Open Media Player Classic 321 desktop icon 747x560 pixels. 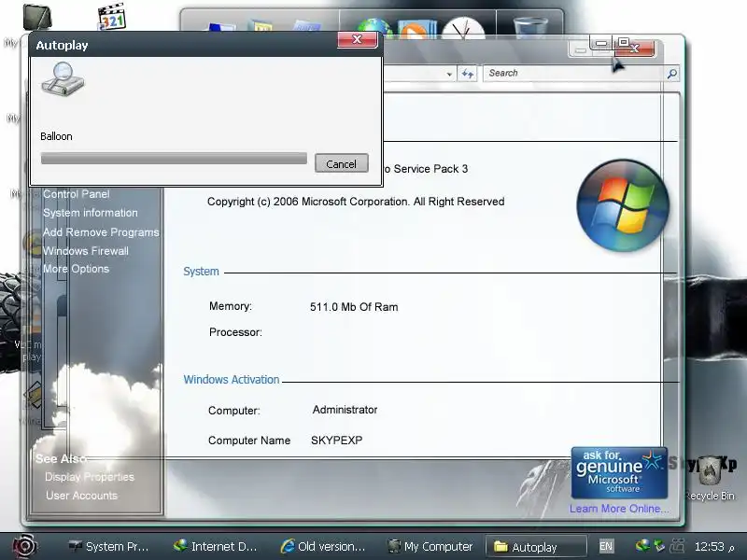pos(111,17)
